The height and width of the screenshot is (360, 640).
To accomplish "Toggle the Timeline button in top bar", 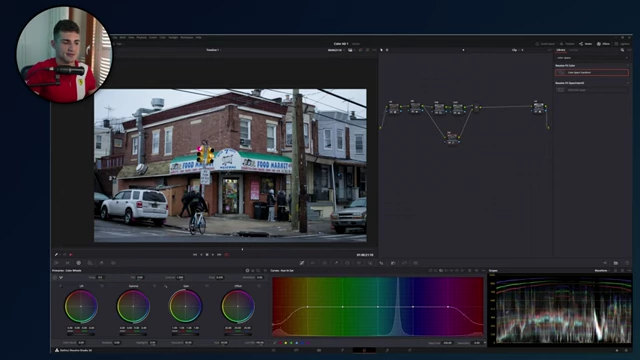I will 567,44.
